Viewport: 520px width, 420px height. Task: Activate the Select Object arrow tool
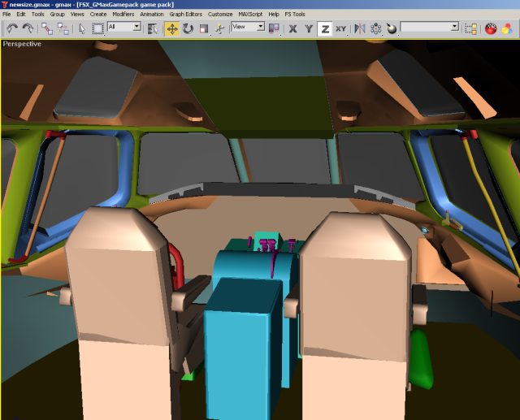coord(82,28)
